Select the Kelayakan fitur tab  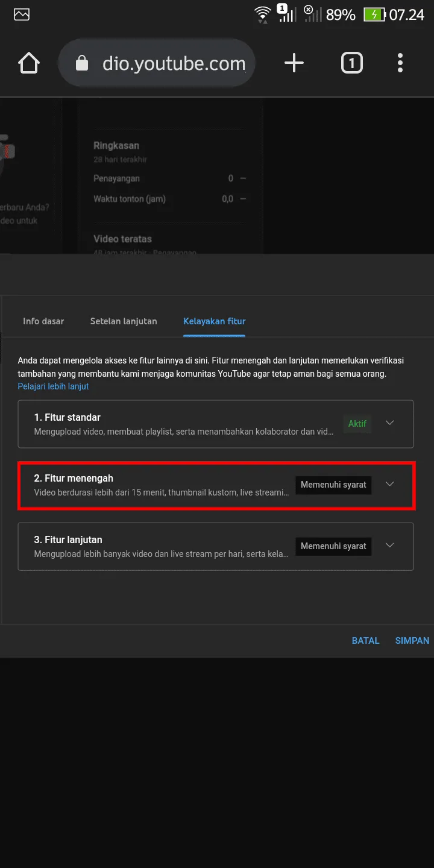(x=215, y=321)
